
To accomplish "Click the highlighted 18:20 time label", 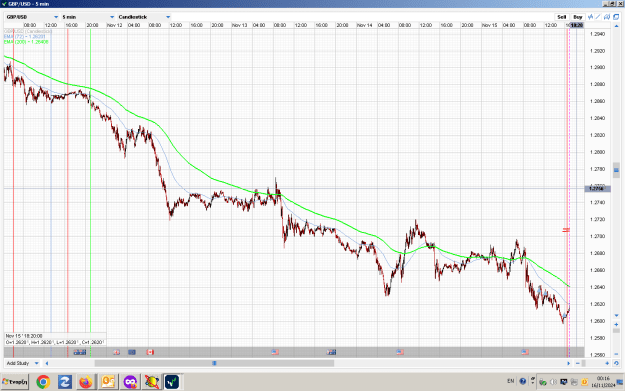I will coord(577,25).
